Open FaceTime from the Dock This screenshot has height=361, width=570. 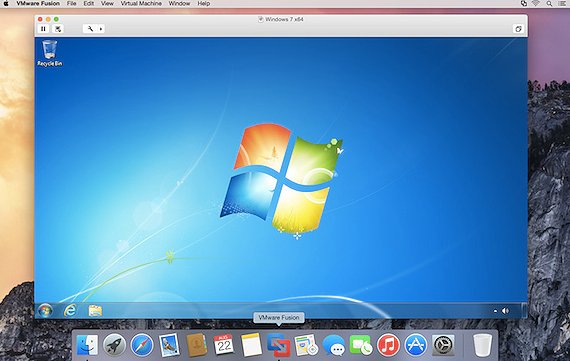point(361,345)
